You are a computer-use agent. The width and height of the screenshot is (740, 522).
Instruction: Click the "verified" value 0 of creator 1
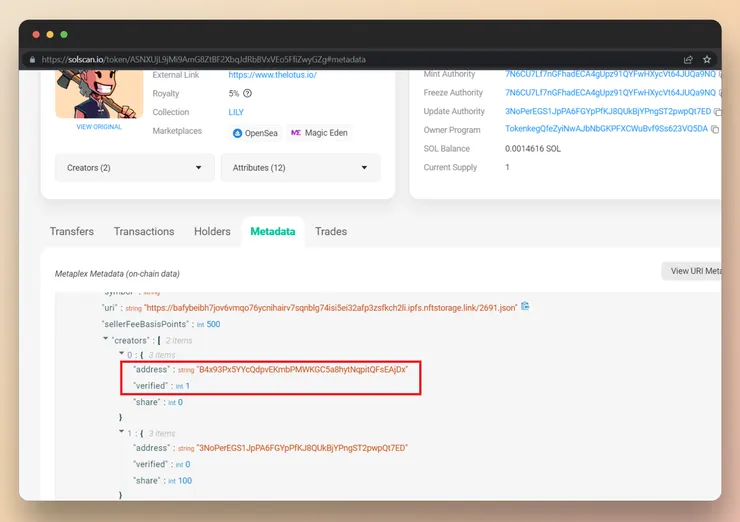click(187, 464)
